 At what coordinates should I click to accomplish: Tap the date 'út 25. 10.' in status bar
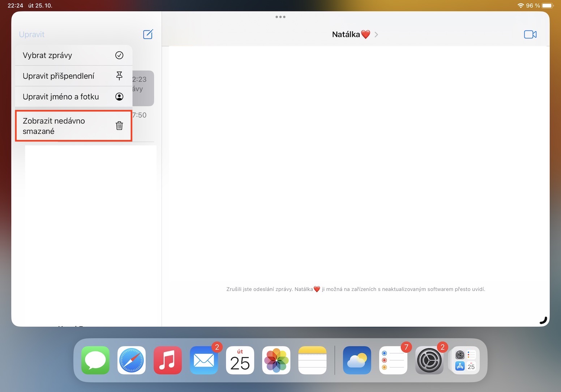tap(40, 5)
